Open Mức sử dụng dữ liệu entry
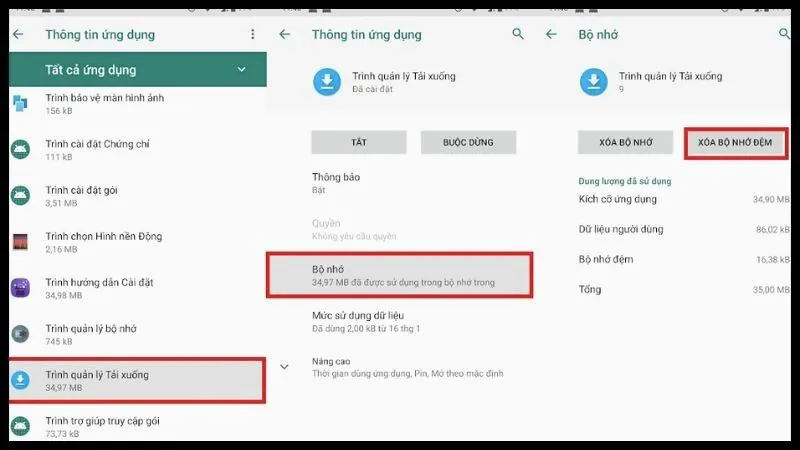This screenshot has width=800, height=450. (x=400, y=321)
